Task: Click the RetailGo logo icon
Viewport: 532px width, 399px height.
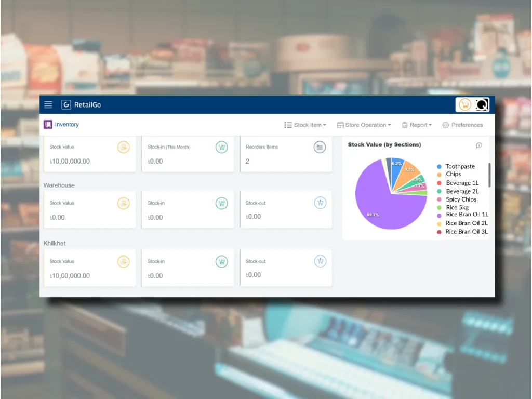Action: click(66, 105)
